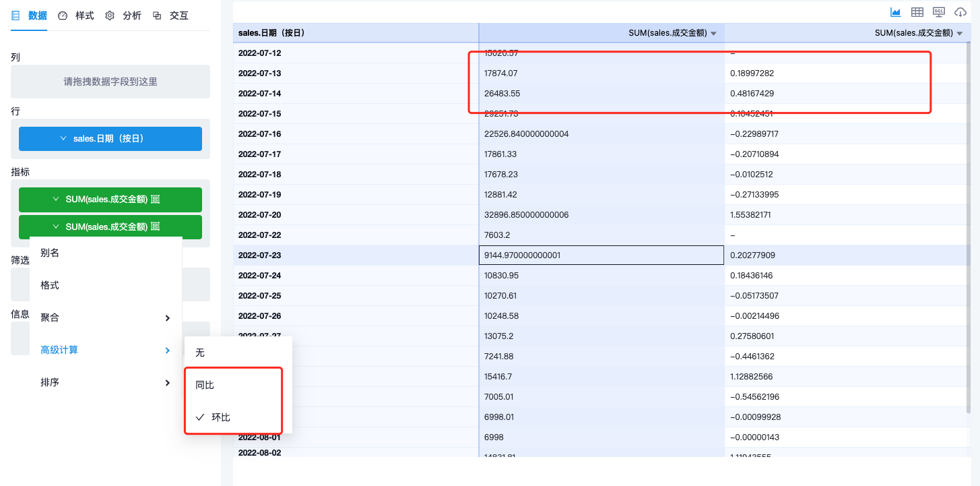Screen dimensions: 980x486
Task: Click the cell −0.20710894
Action: 848,154
